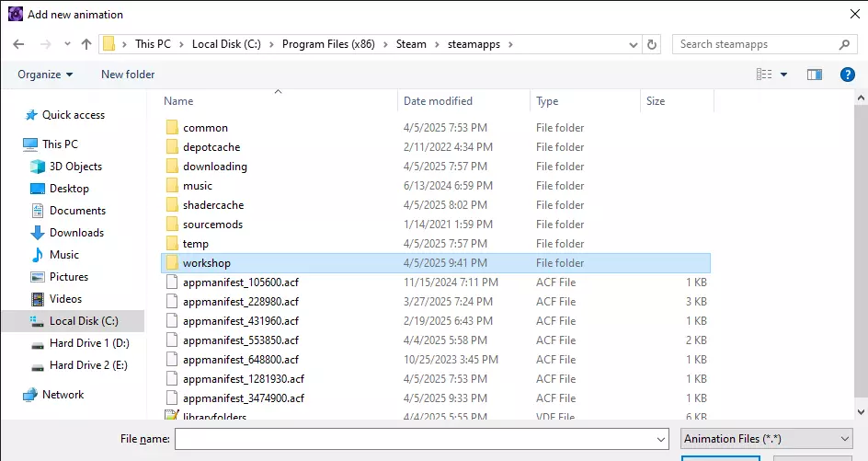The width and height of the screenshot is (868, 461).
Task: Select the depotcache folder icon
Action: 172,147
